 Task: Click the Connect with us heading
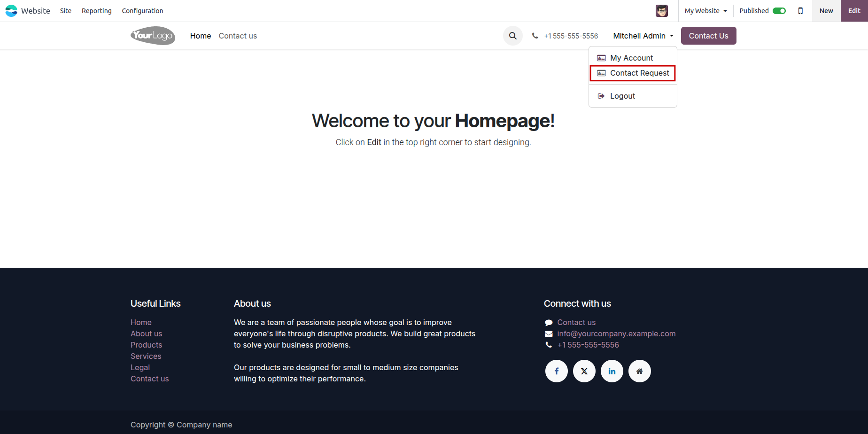(x=577, y=303)
